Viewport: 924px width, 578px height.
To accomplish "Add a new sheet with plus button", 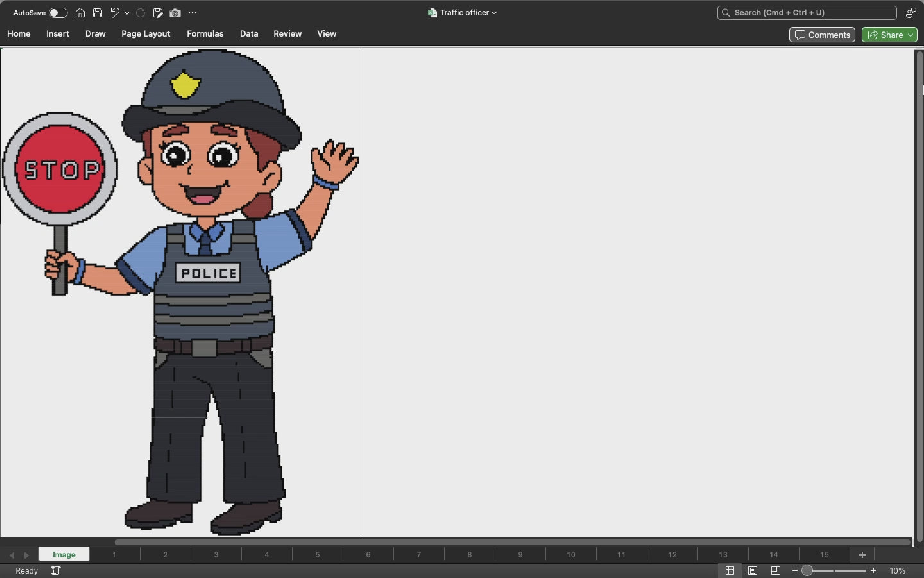I will (862, 554).
